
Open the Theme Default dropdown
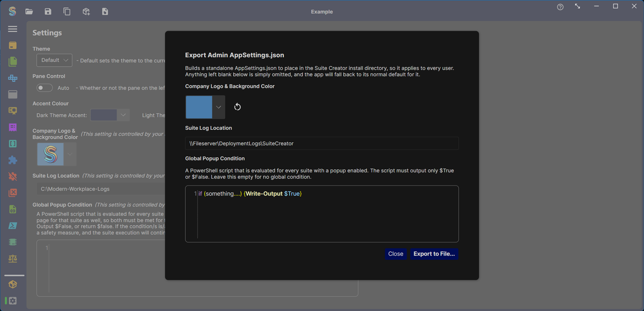[54, 60]
